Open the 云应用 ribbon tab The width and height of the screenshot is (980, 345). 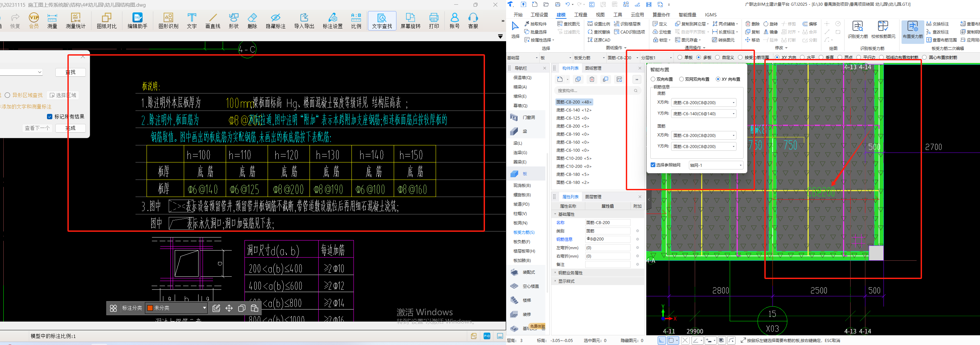pos(637,15)
